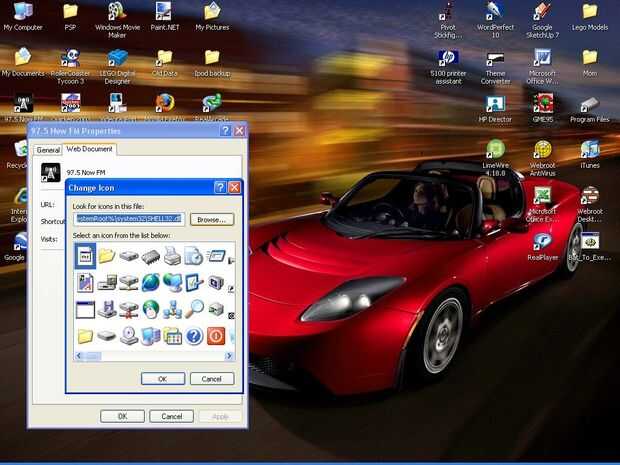Image resolution: width=620 pixels, height=465 pixels.
Task: Click Cancel in 97.5 Now FM Properties window
Action: [171, 416]
